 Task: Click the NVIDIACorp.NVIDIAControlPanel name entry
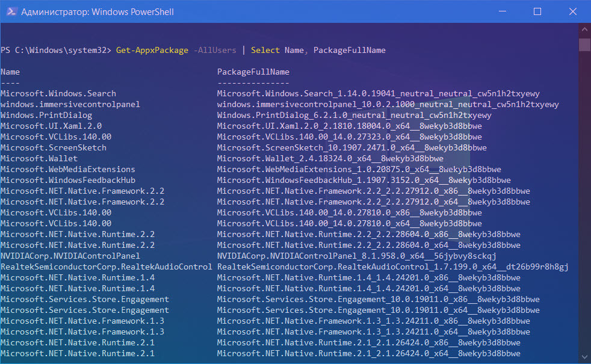pyautogui.click(x=70, y=256)
